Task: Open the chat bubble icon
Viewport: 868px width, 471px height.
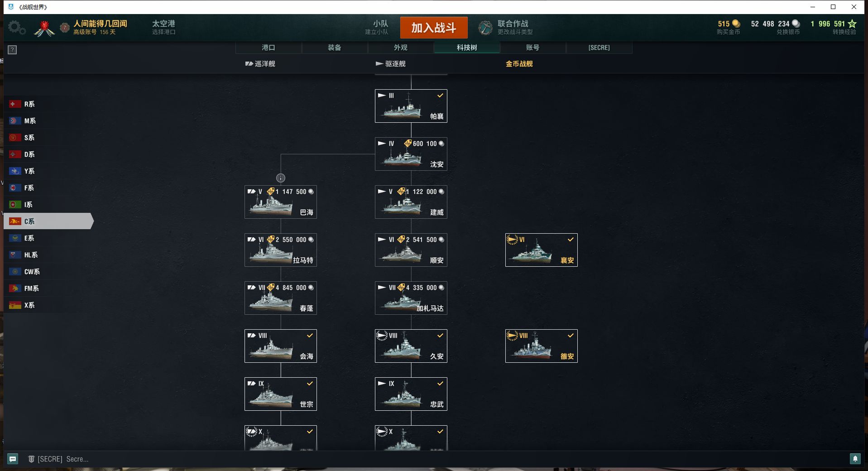Action: click(13, 459)
